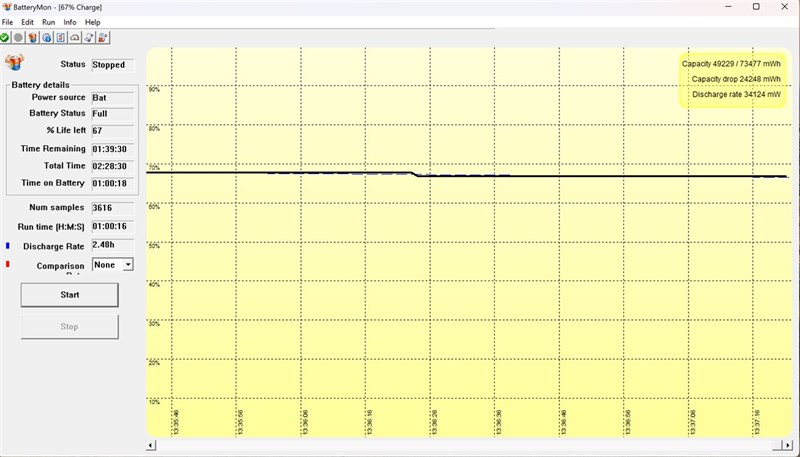Click the Time Remaining value 01:39:30

[x=113, y=149]
